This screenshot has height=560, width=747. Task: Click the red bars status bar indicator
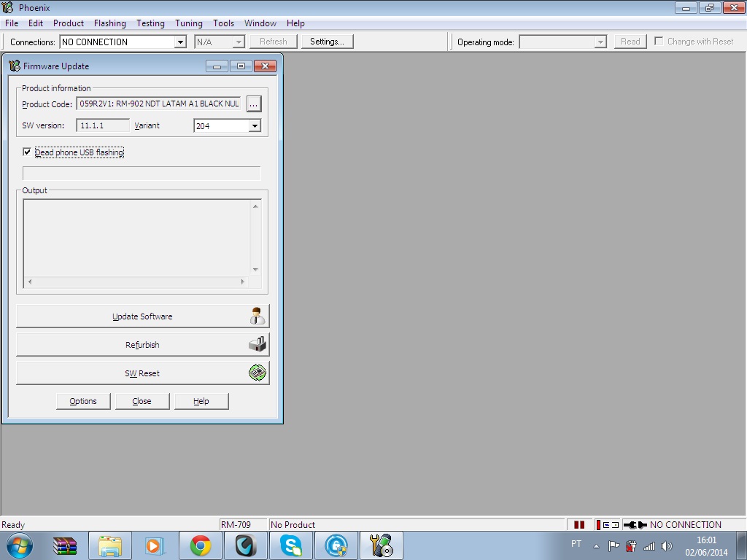click(579, 525)
